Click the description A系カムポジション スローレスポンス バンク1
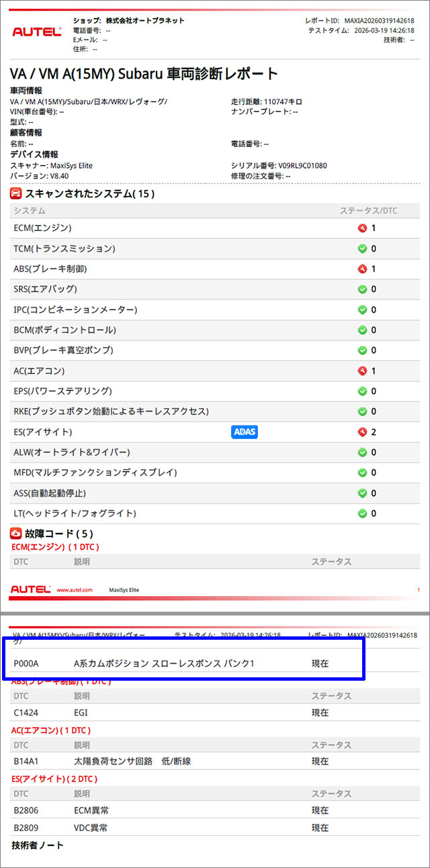 [x=164, y=663]
